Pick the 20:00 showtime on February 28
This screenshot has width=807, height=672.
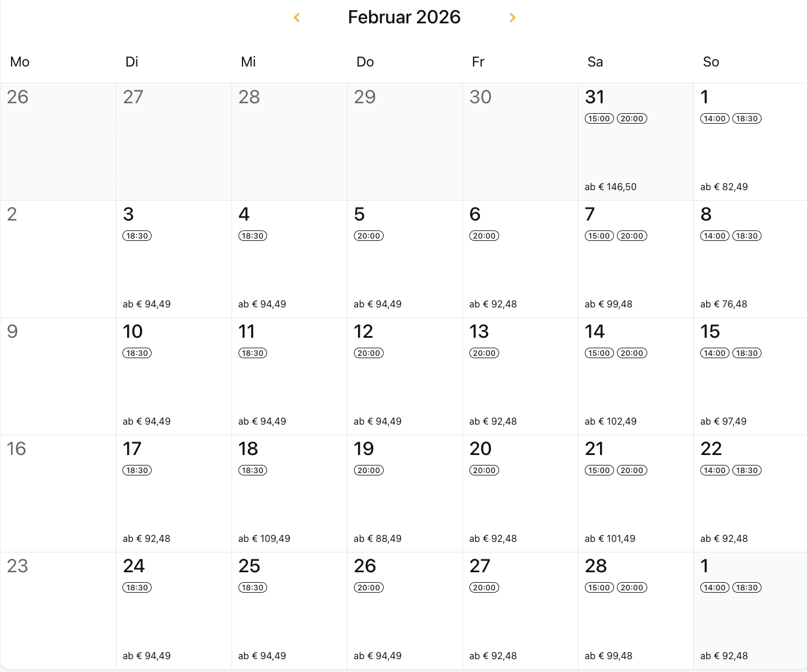pyautogui.click(x=632, y=587)
